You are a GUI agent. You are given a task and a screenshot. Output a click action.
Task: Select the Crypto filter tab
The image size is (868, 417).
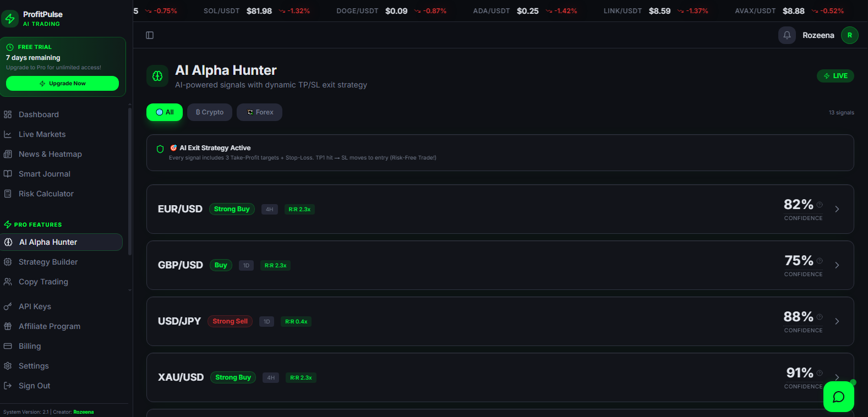[210, 112]
